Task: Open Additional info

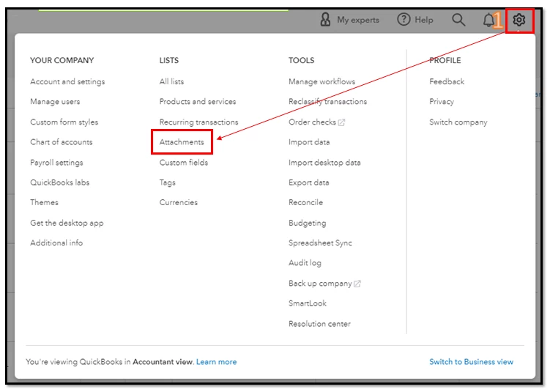Action: (56, 243)
